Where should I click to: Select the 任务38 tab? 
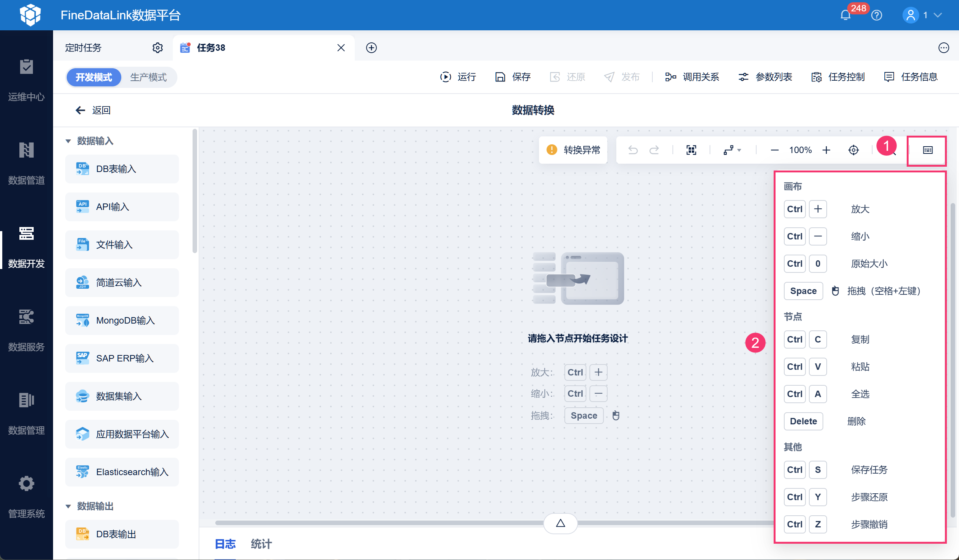211,48
